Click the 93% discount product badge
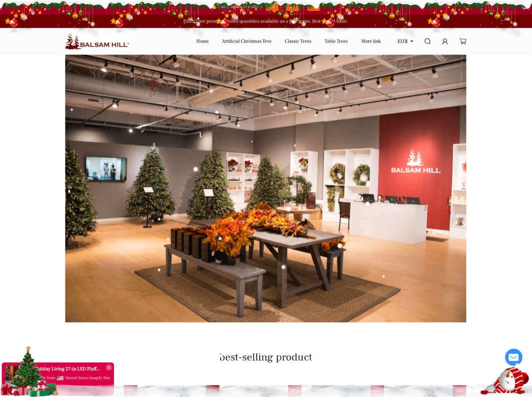 click(x=295, y=391)
